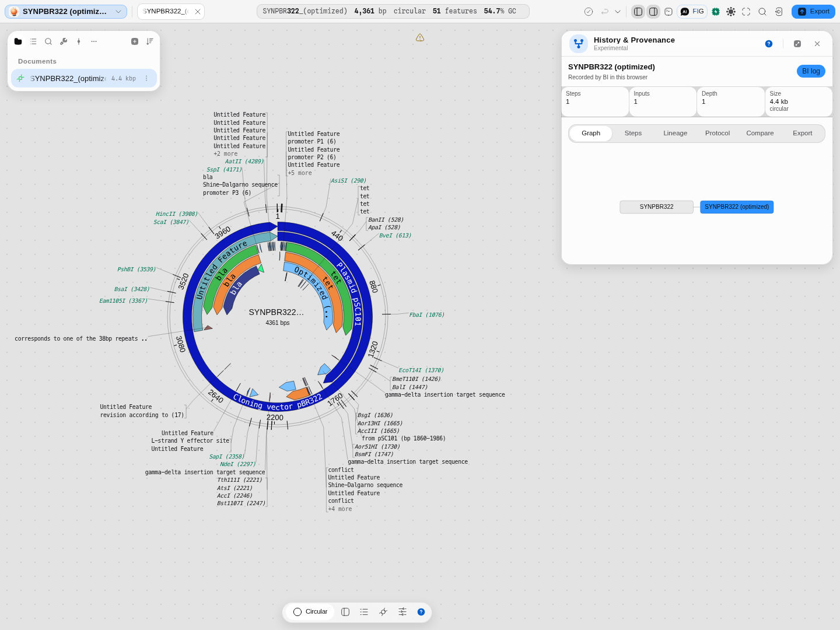Close the SYNPBR322_ document tab
840x630 pixels.
(198, 12)
